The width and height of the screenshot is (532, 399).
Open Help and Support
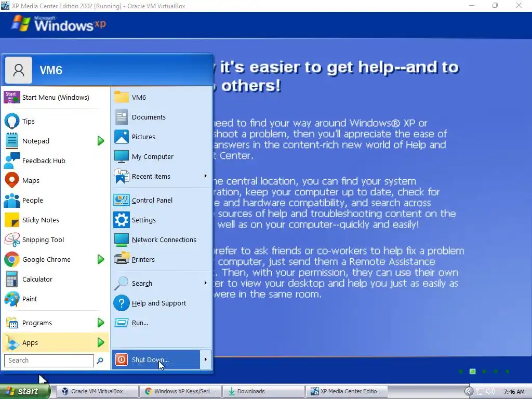click(x=161, y=303)
